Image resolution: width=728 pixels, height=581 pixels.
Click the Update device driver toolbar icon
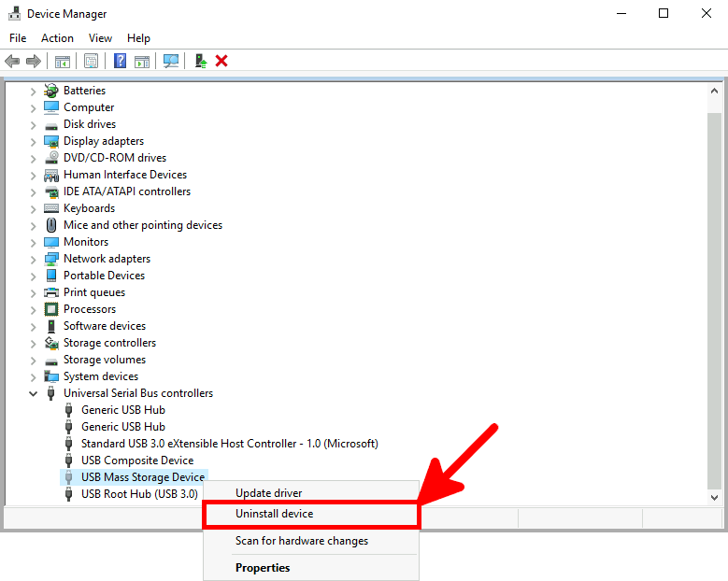tap(200, 61)
